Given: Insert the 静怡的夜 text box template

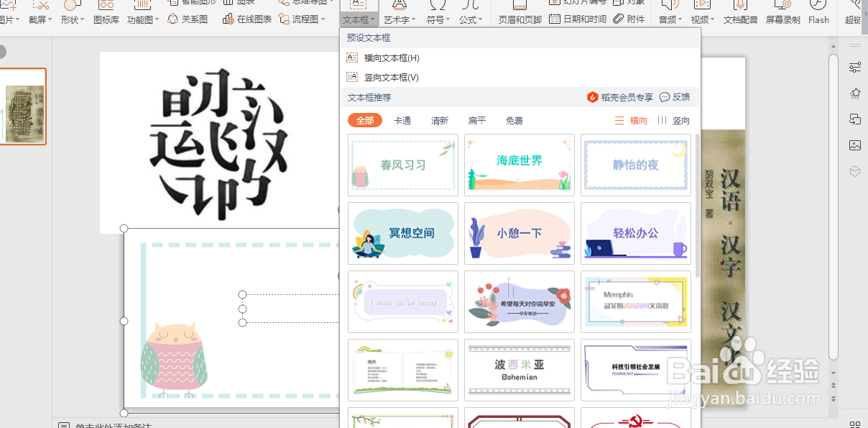Looking at the screenshot, I should coord(636,165).
